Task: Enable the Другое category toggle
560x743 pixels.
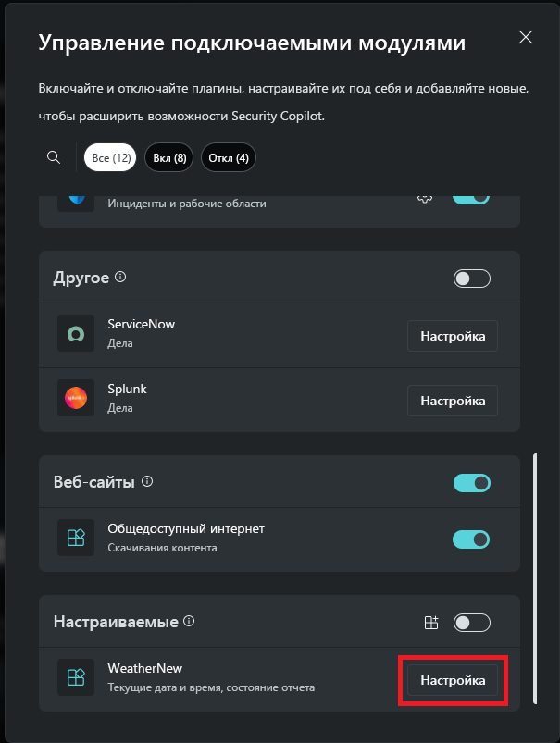Action: click(x=471, y=278)
